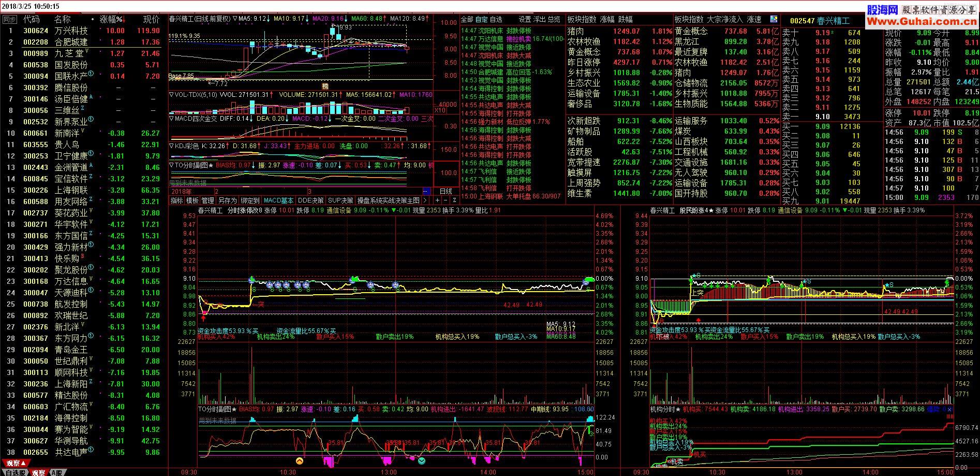Click the 15:00 上海钢联 大单托盘 alert

click(x=511, y=196)
